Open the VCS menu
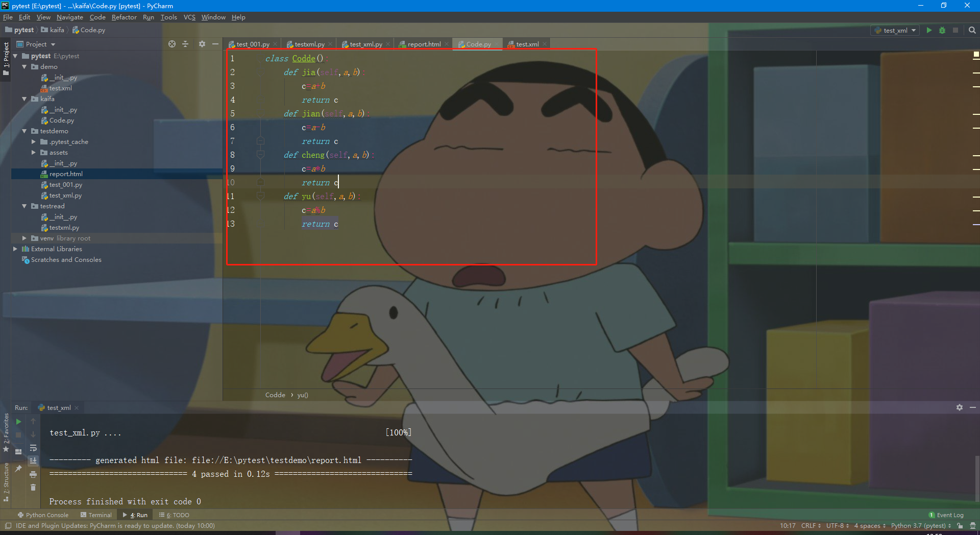The image size is (980, 535). (x=189, y=17)
